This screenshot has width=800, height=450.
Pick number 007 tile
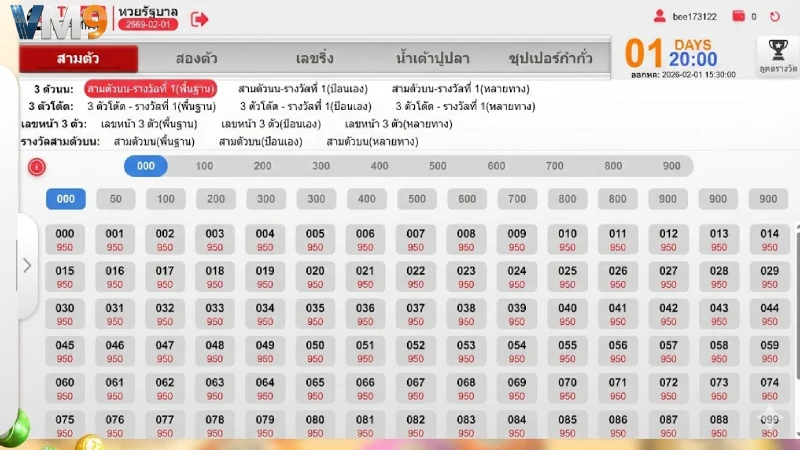(x=415, y=240)
